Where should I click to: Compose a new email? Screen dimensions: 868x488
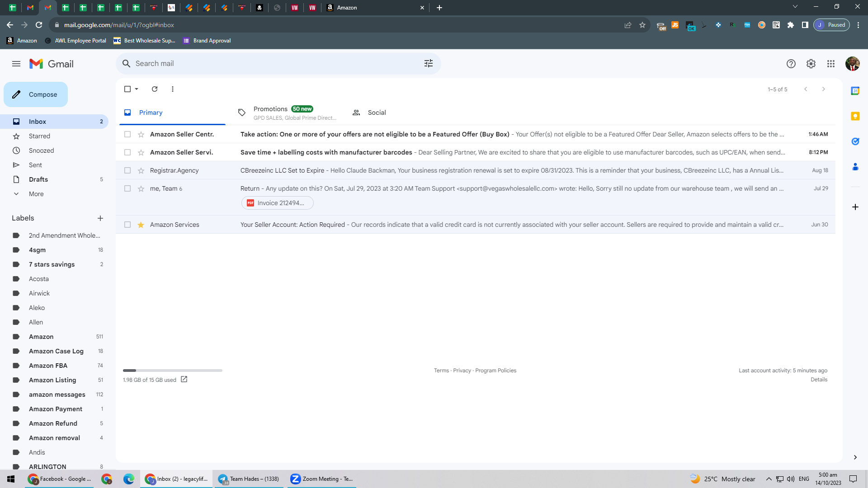coord(36,94)
